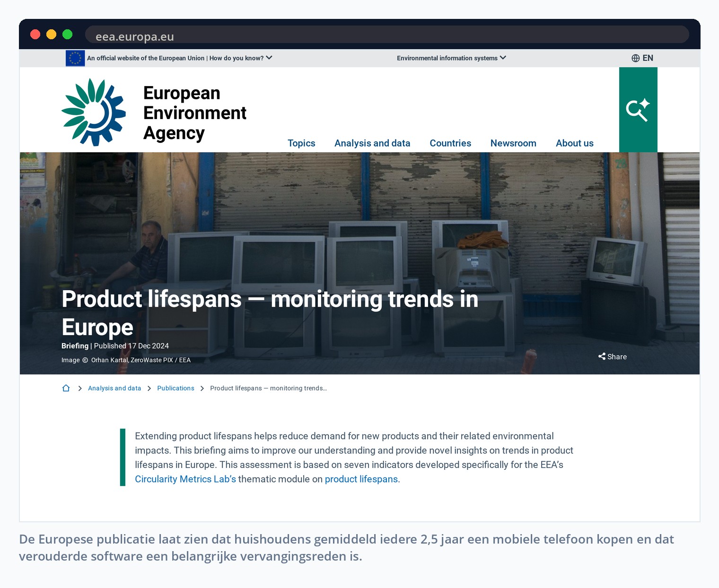The height and width of the screenshot is (588, 719).
Task: Open the About us menu
Action: tap(575, 143)
